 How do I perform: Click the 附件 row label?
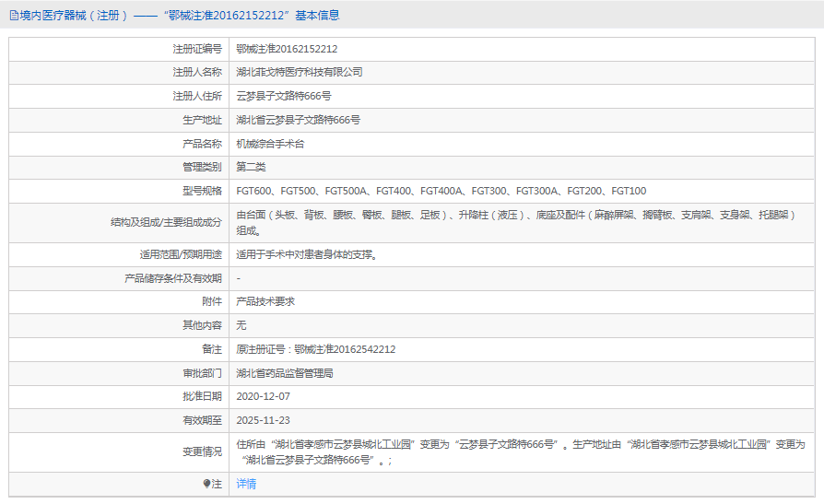(212, 301)
